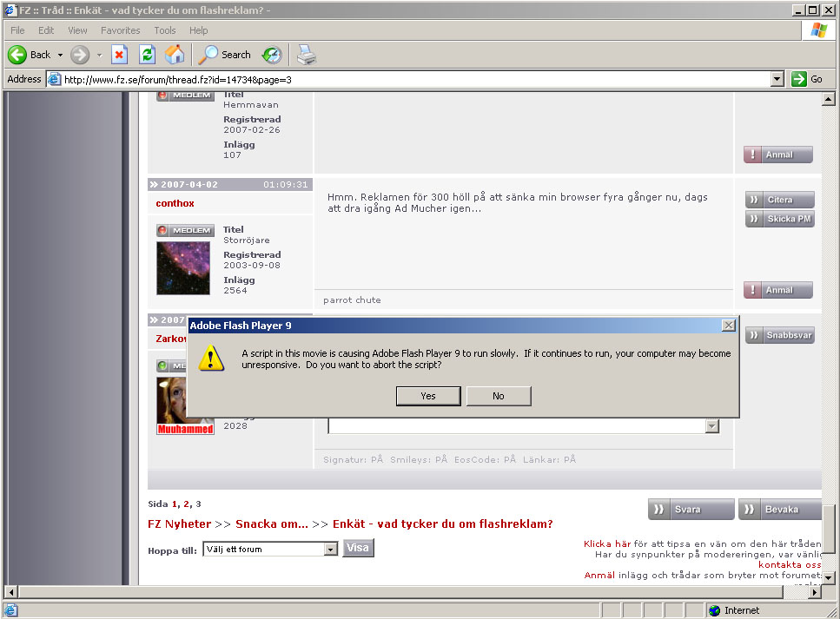Go to the Home page icon

(175, 55)
